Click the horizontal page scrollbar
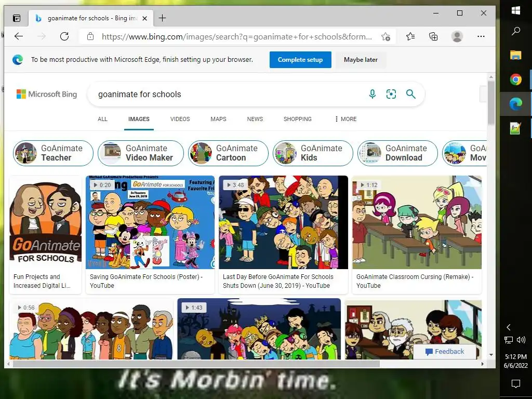 pyautogui.click(x=196, y=364)
